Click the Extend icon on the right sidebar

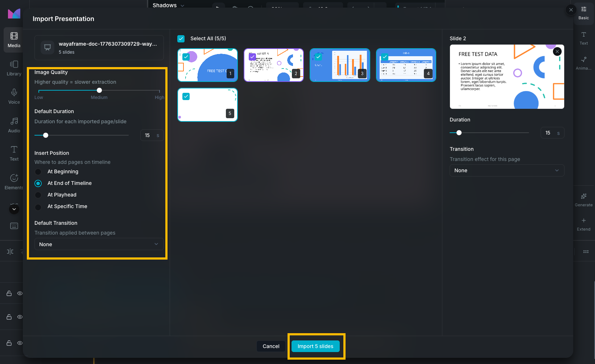click(583, 223)
